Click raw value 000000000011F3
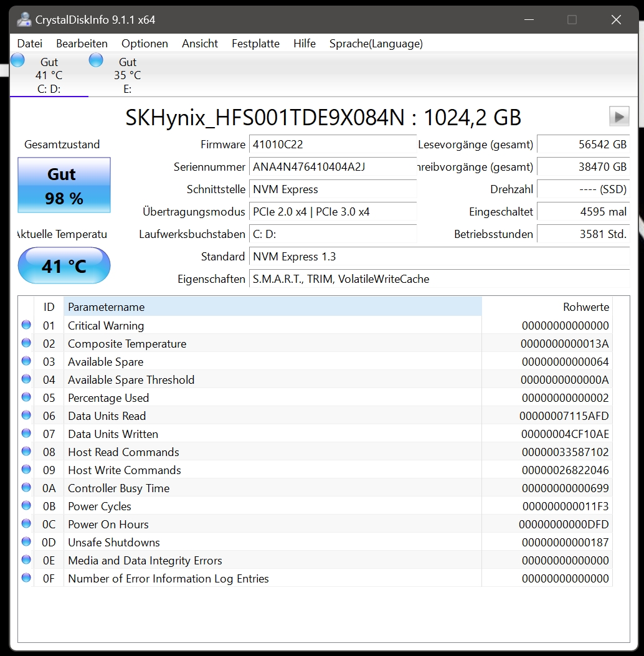644x656 pixels. click(x=566, y=506)
